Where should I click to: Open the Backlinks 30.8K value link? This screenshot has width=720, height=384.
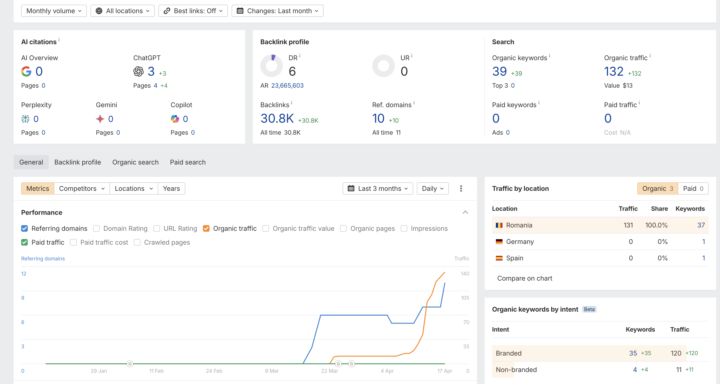(x=277, y=119)
